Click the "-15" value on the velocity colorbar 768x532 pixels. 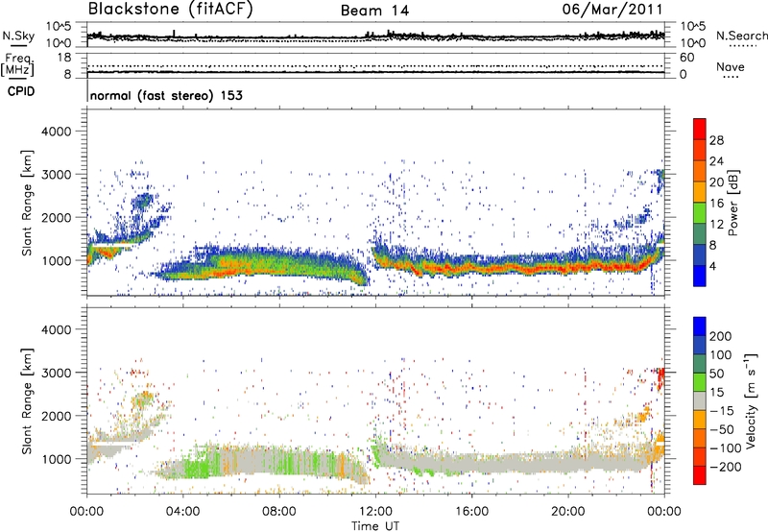pyautogui.click(x=722, y=411)
